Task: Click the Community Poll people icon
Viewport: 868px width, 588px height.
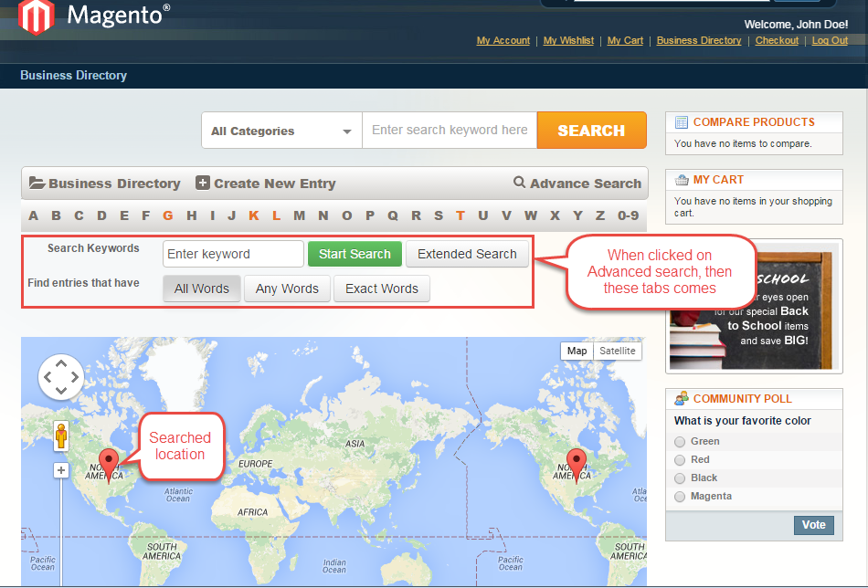Action: [682, 398]
